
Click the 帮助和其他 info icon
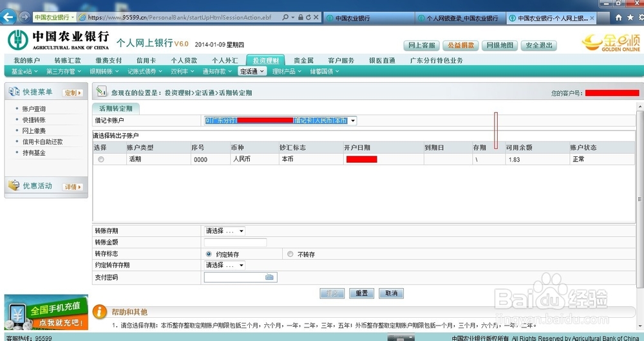tap(100, 312)
